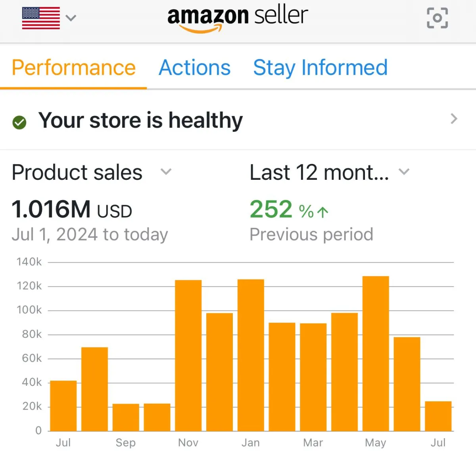The height and width of the screenshot is (460, 476).
Task: Switch to the Performance tab
Action: click(x=74, y=67)
